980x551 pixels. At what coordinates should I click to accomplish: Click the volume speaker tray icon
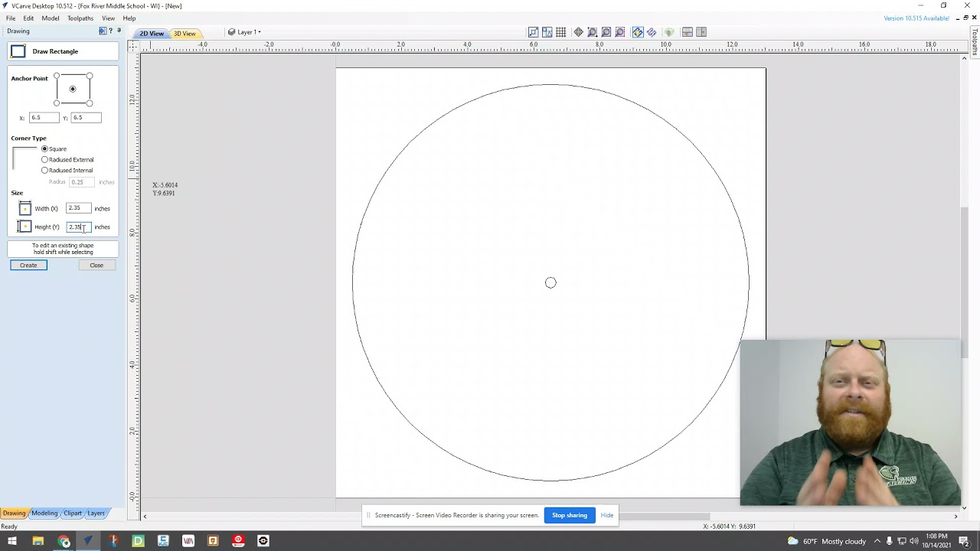point(914,541)
